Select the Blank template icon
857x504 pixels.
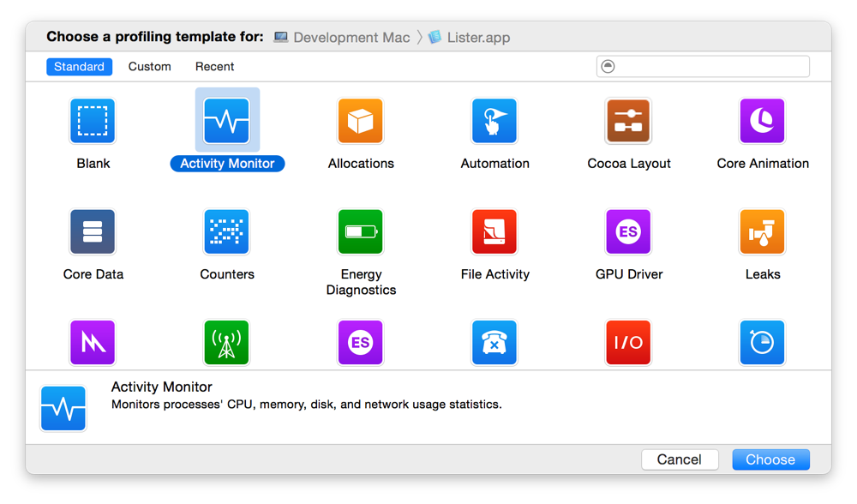pos(93,121)
